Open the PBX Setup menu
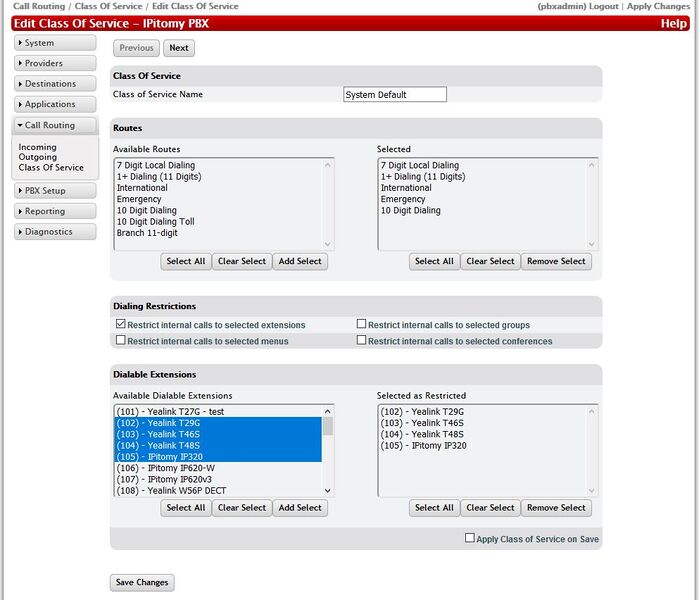Screen dimensions: 699x600 55,190
